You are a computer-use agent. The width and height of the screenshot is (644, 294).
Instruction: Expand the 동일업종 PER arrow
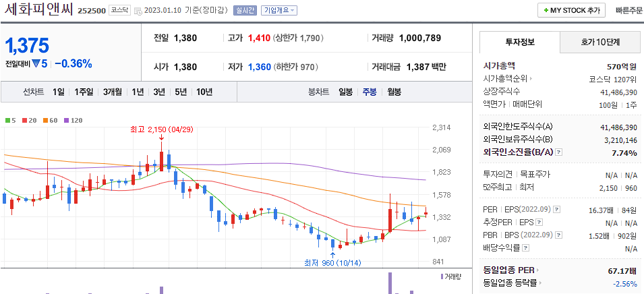tap(537, 270)
